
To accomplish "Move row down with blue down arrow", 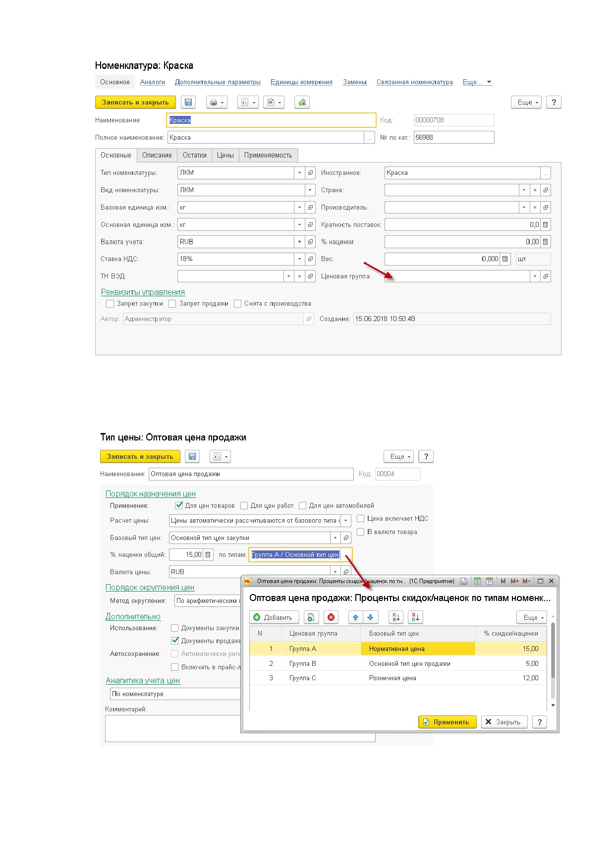I will click(x=370, y=617).
